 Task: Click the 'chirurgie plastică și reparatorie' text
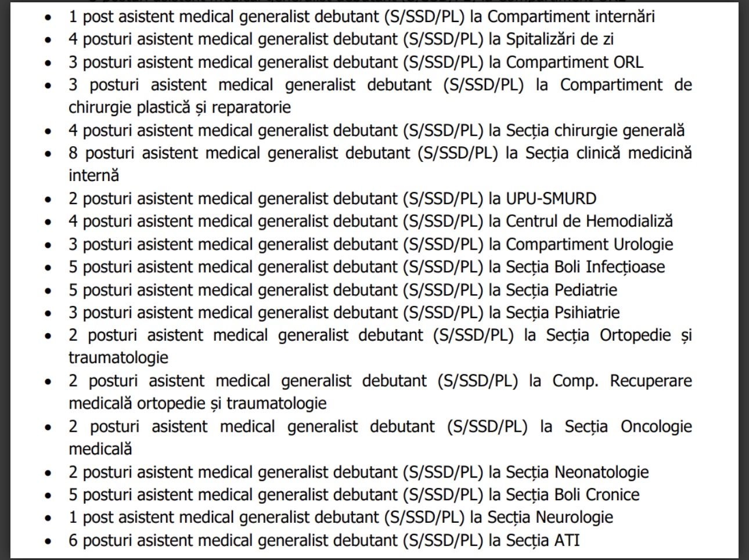(x=179, y=107)
